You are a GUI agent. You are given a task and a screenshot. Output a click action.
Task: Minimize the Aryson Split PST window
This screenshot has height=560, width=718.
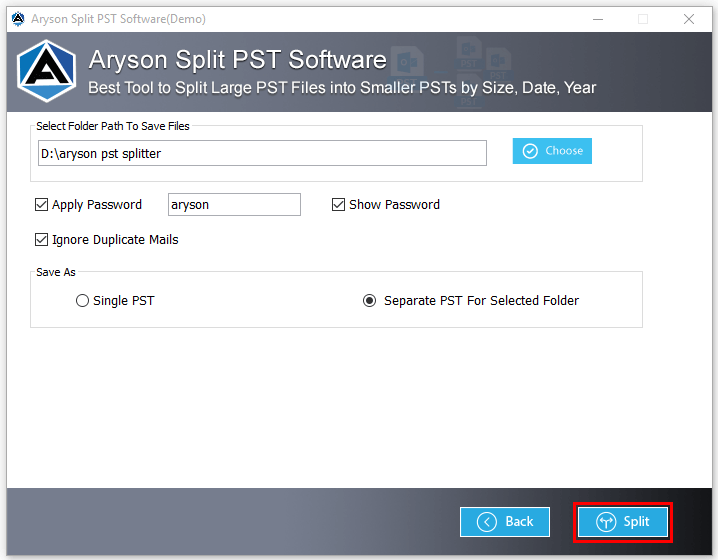point(598,19)
